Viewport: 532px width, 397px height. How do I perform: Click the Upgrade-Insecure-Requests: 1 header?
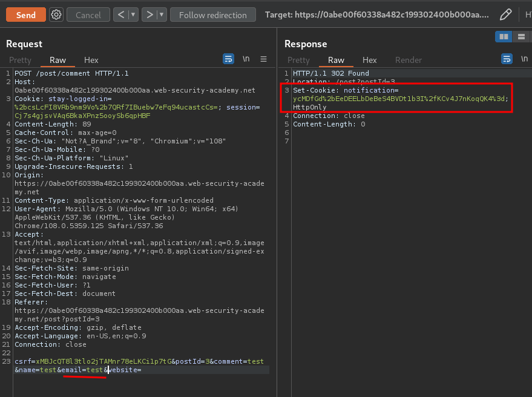(74, 166)
